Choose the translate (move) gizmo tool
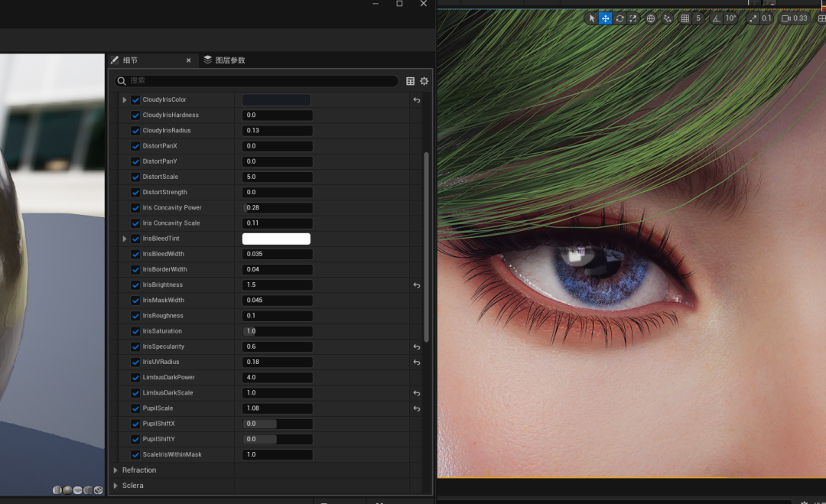The width and height of the screenshot is (826, 504). 606,18
